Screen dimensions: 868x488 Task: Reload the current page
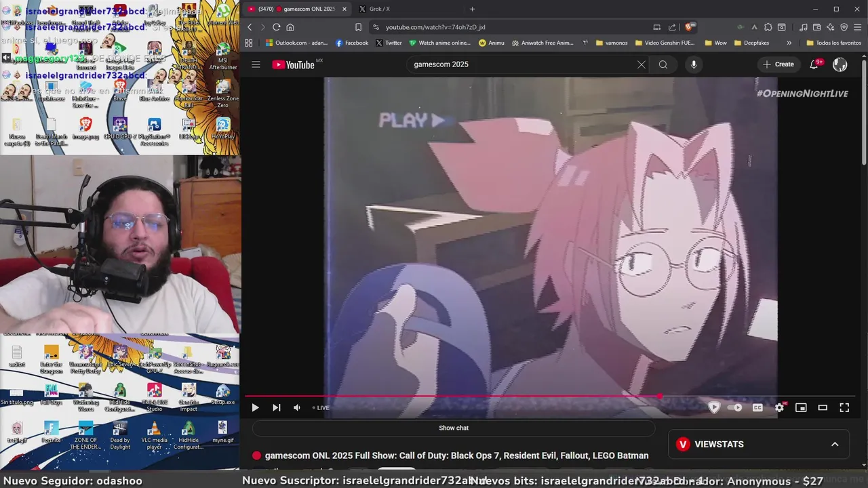coord(276,27)
